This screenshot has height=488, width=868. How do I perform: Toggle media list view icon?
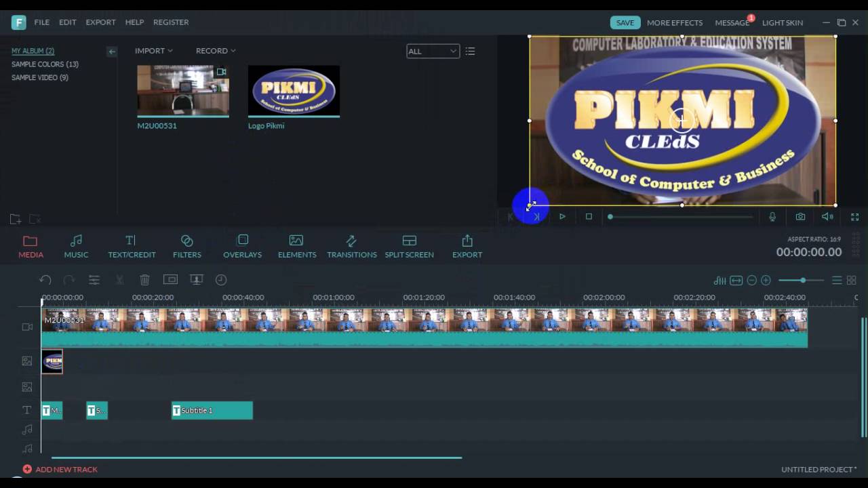pos(470,52)
